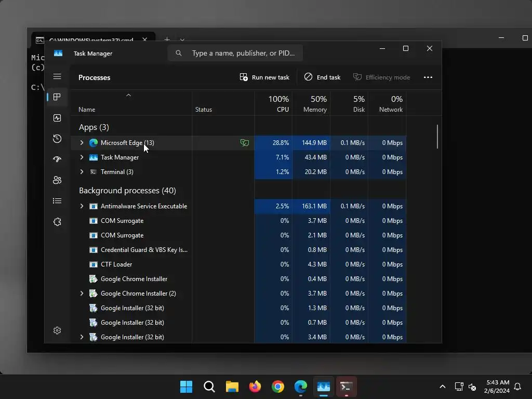Screen dimensions: 532x399
Task: Sort by Disk column header
Action: pyautogui.click(x=349, y=104)
